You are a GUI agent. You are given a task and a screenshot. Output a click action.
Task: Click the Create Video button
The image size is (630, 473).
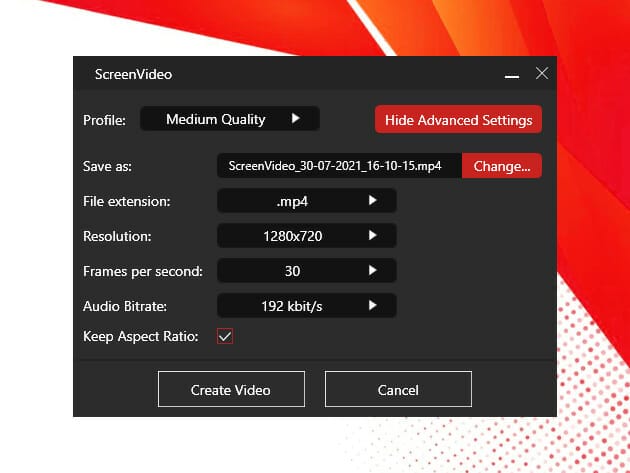[x=230, y=389]
